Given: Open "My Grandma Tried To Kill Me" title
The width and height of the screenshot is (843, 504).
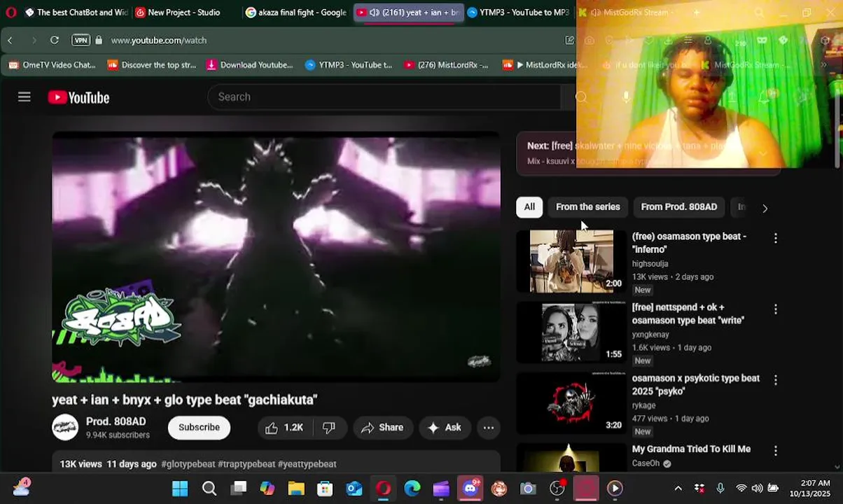Looking at the screenshot, I should (691, 449).
